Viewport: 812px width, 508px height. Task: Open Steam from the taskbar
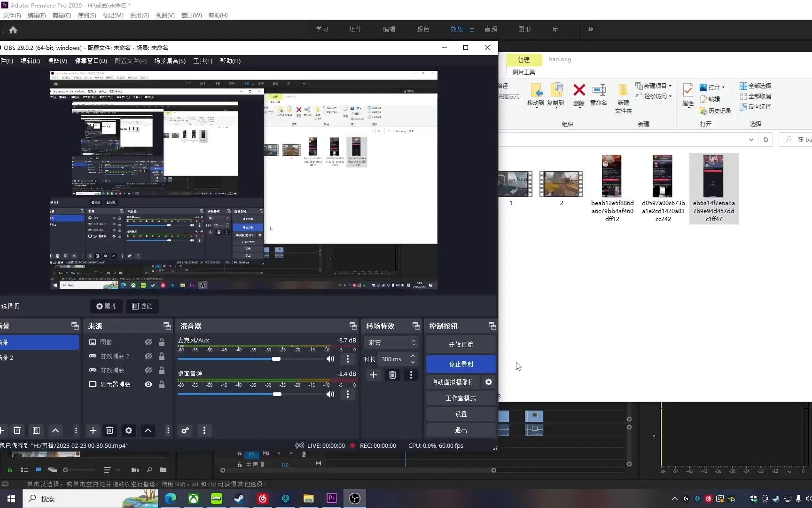point(239,499)
